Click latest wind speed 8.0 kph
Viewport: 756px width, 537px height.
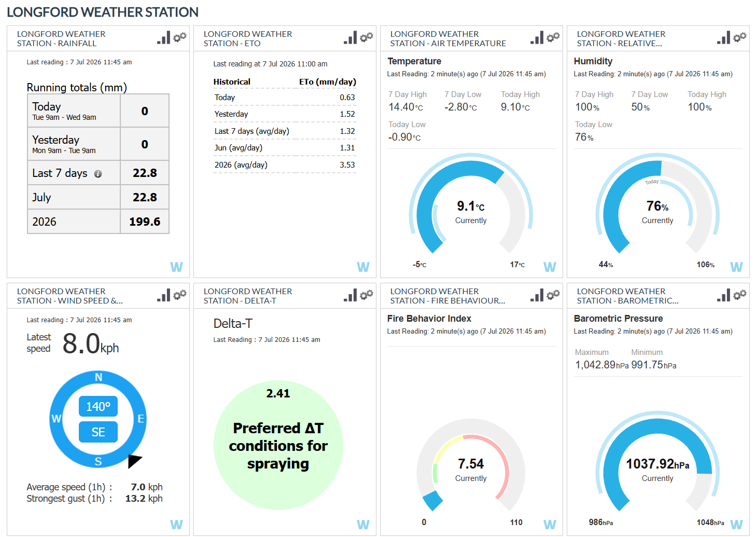91,343
